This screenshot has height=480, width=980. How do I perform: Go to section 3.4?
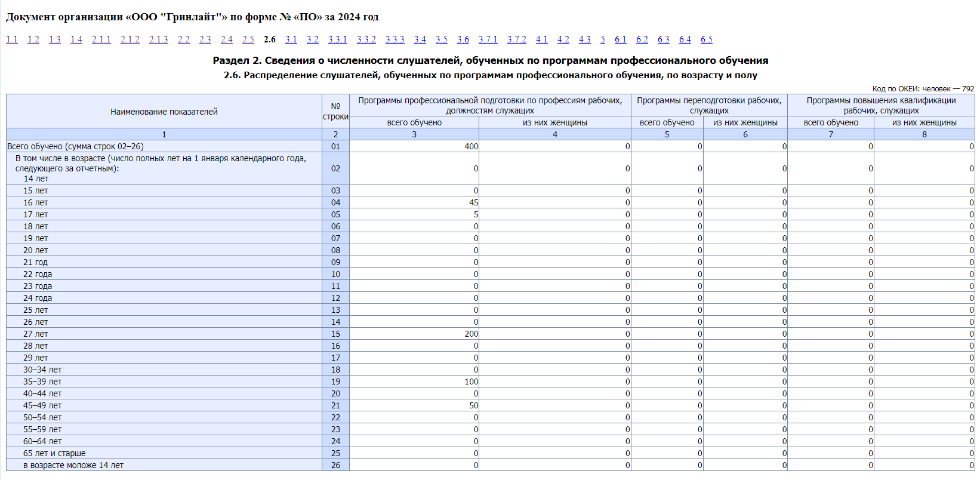(x=420, y=39)
